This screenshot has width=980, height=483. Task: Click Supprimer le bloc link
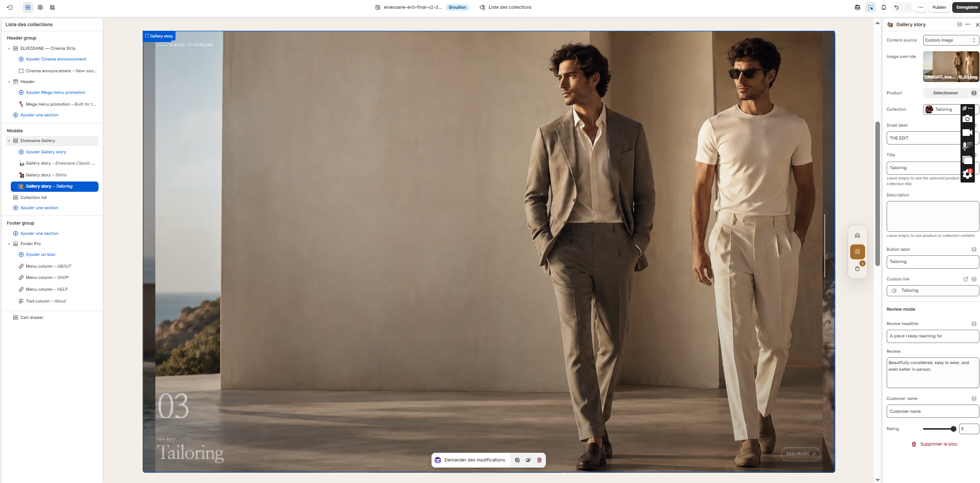coord(934,444)
